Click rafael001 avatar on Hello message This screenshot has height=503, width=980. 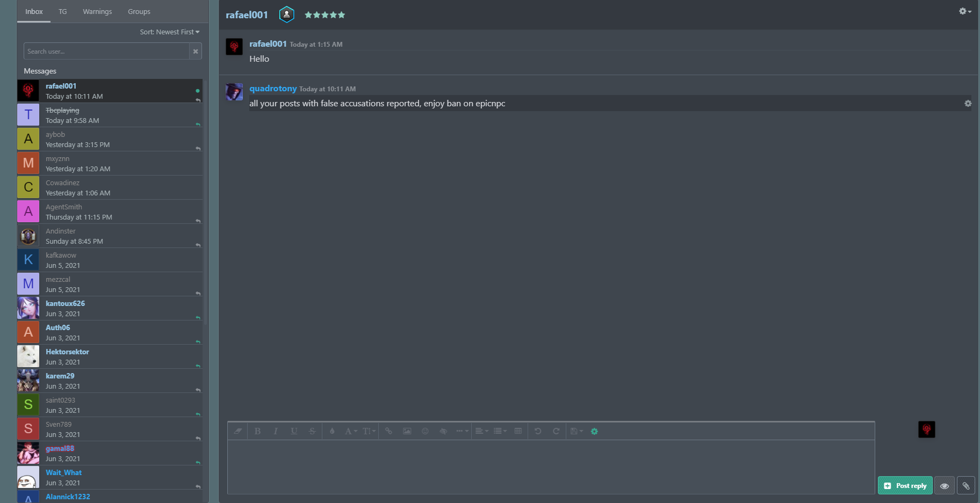[x=234, y=47]
